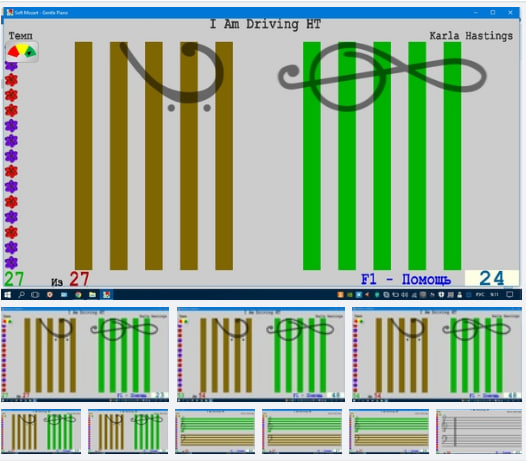The image size is (526, 461).
Task: Click the timer box showing 24
Action: (x=491, y=278)
